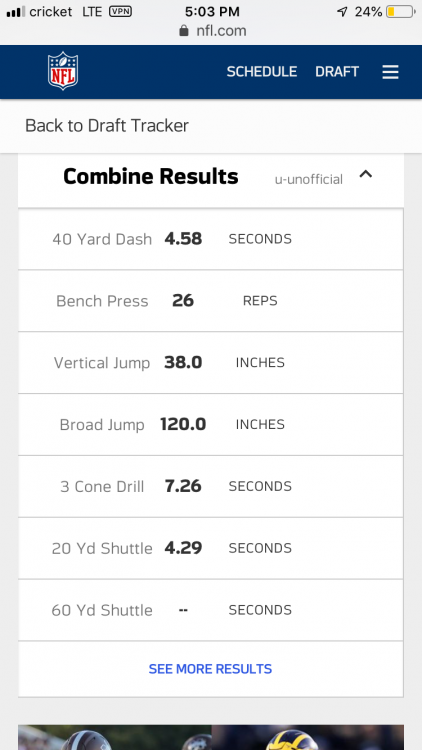Tap the nfl.com address bar
Image resolution: width=422 pixels, height=750 pixels.
tap(211, 31)
